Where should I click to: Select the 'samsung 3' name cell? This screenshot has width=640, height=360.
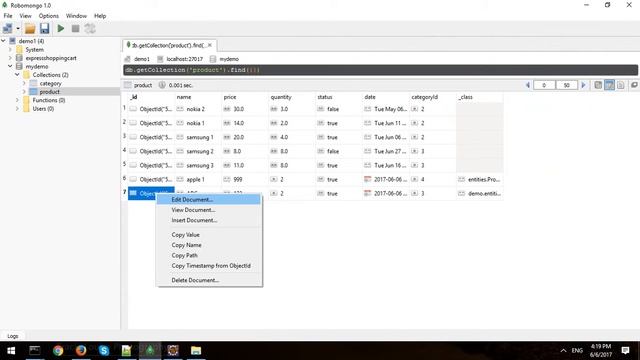tap(198, 165)
